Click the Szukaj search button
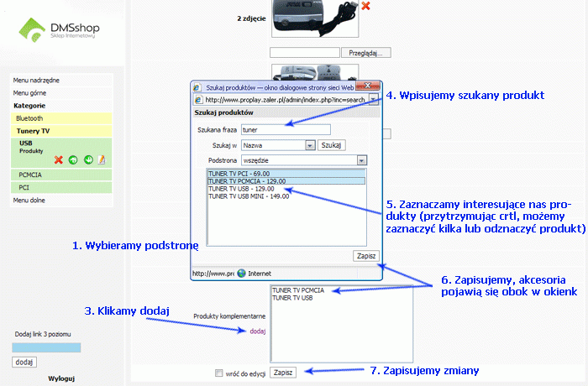Screen dimensions: 588x386 (332, 145)
